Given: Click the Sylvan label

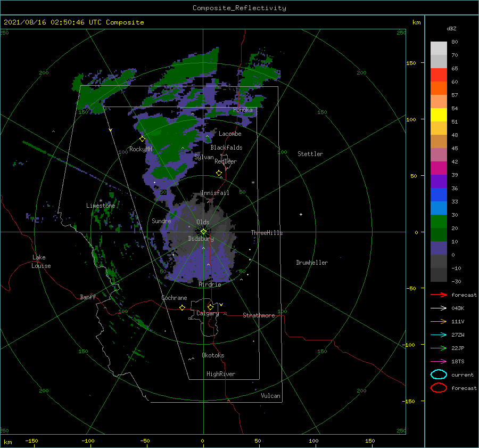Looking at the screenshot, I should click(x=204, y=157).
